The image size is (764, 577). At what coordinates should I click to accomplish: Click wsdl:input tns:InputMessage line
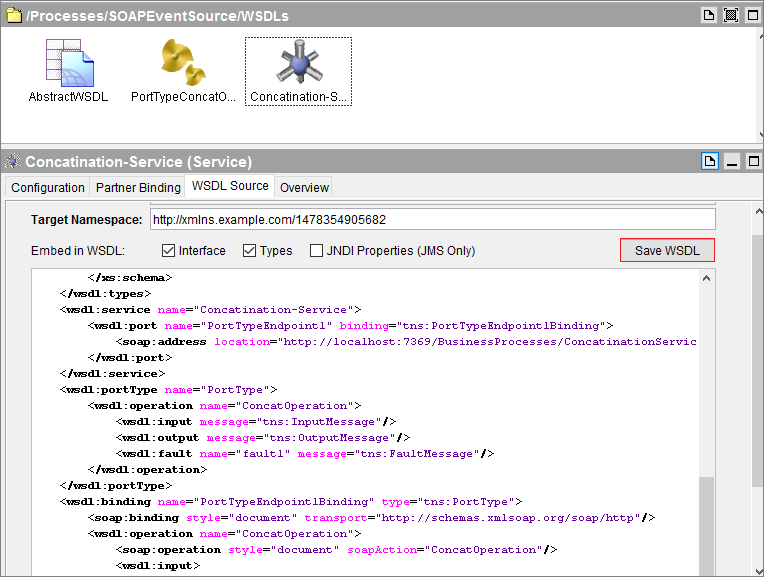pos(256,422)
